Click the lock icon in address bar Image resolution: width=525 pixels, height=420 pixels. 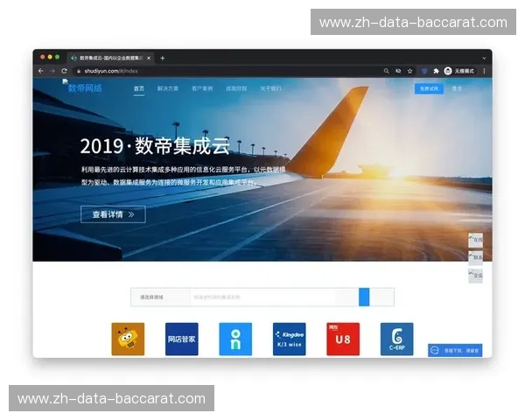(79, 71)
